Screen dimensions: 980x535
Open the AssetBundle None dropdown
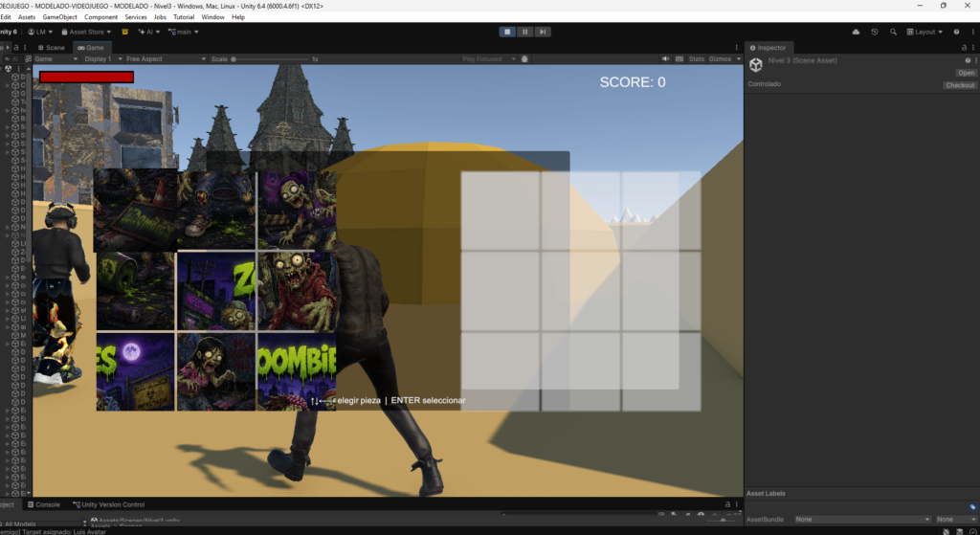pos(862,520)
